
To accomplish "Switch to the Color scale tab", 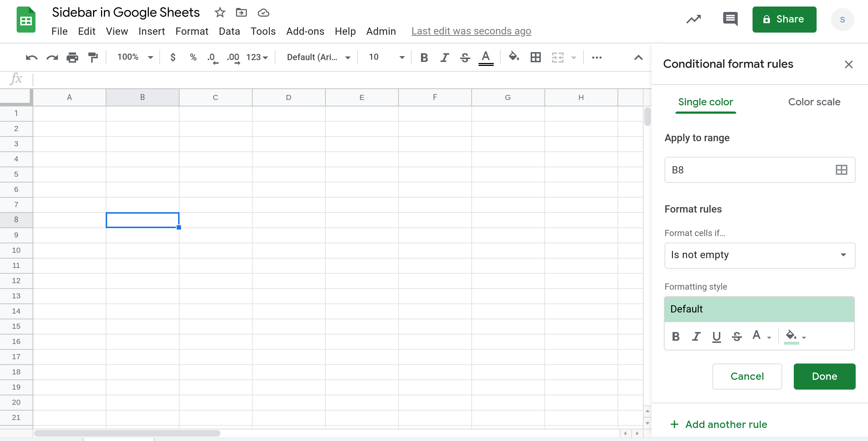I will click(x=814, y=102).
